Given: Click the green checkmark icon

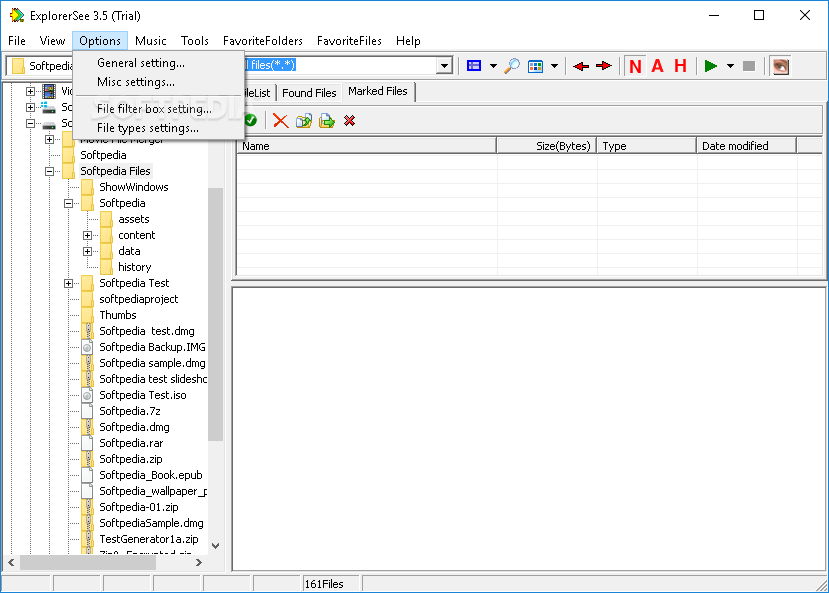Looking at the screenshot, I should click(x=251, y=121).
